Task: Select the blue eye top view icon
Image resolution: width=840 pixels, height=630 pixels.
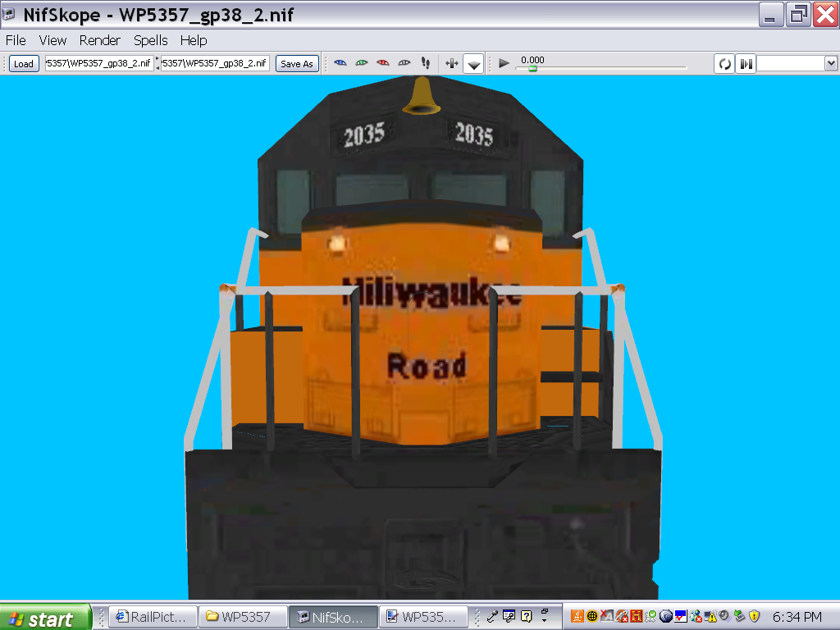Action: [340, 63]
